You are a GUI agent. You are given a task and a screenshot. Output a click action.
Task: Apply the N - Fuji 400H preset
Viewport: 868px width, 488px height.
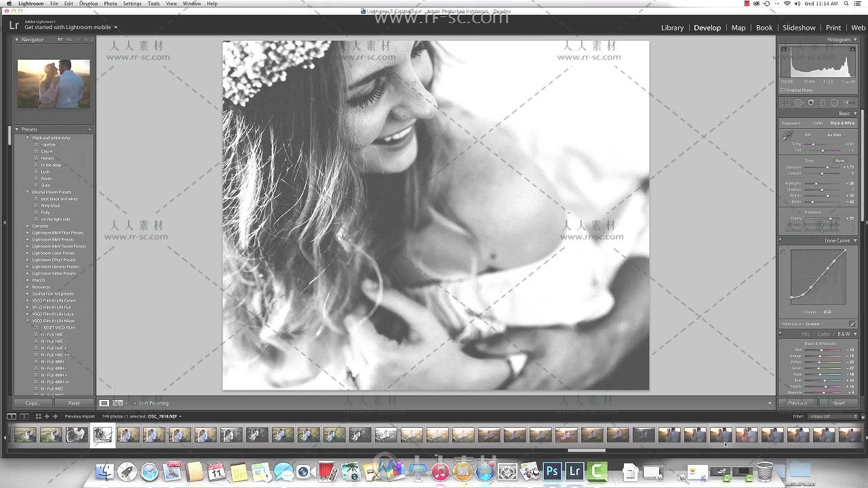coord(53,361)
